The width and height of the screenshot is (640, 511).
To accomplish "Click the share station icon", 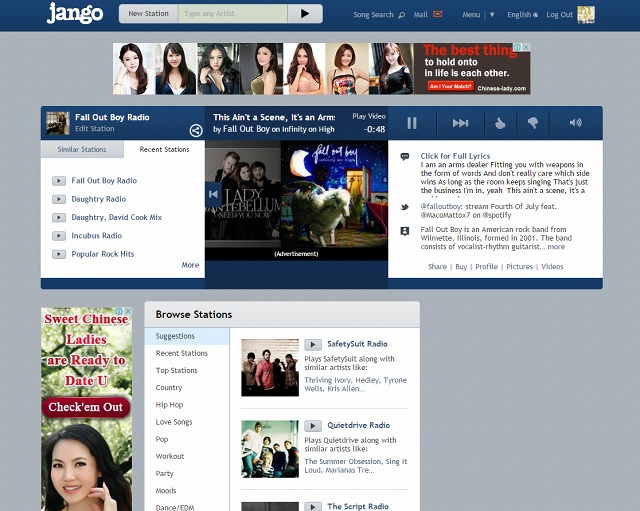I will pyautogui.click(x=196, y=131).
